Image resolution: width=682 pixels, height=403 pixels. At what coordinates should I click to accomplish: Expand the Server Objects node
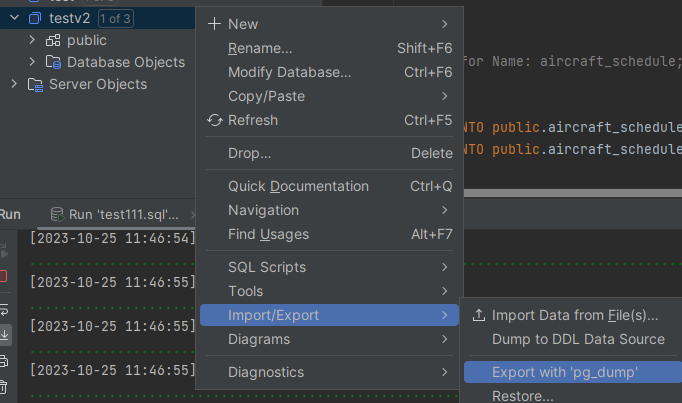[x=14, y=84]
